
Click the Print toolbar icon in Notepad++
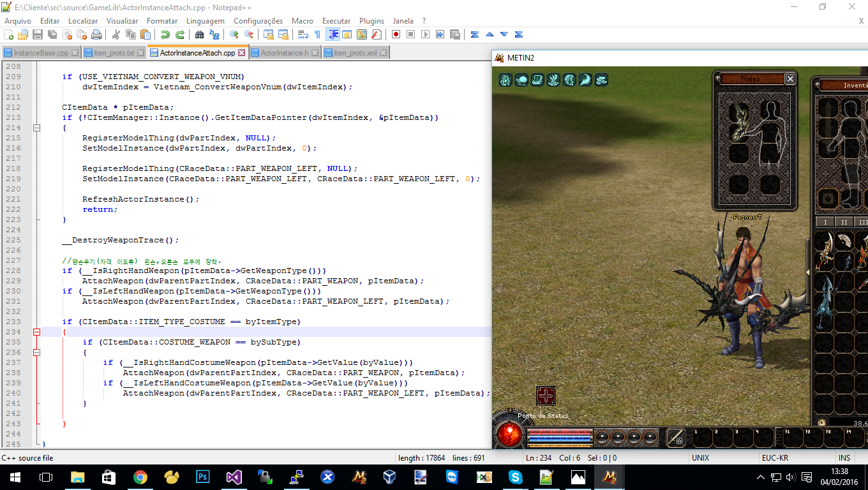(x=96, y=34)
